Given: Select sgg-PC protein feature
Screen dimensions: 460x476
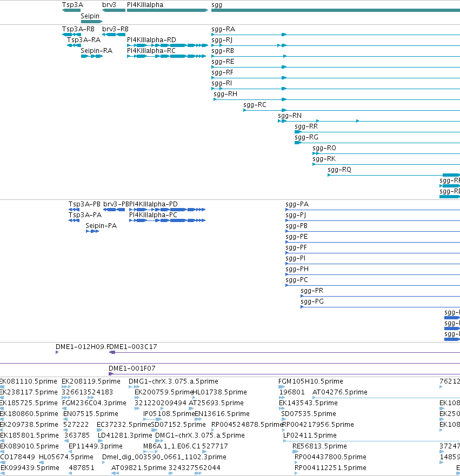Looking at the screenshot, I should (x=372, y=285).
